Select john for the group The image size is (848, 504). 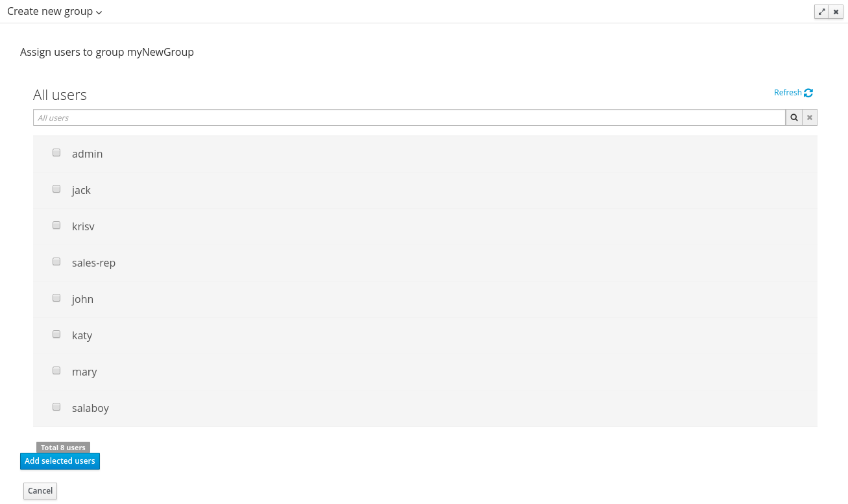click(x=56, y=298)
